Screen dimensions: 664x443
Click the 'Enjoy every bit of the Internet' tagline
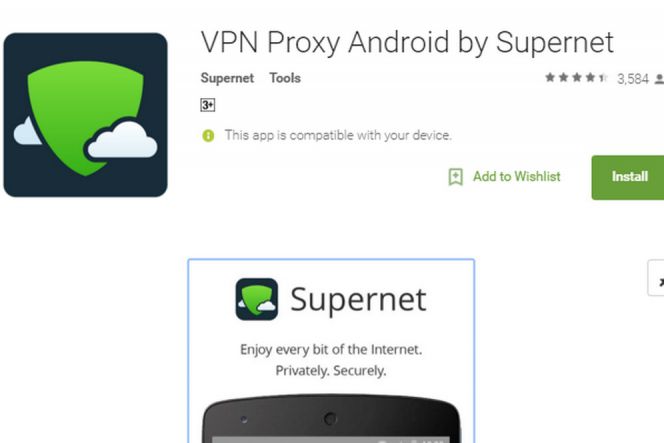tap(331, 350)
